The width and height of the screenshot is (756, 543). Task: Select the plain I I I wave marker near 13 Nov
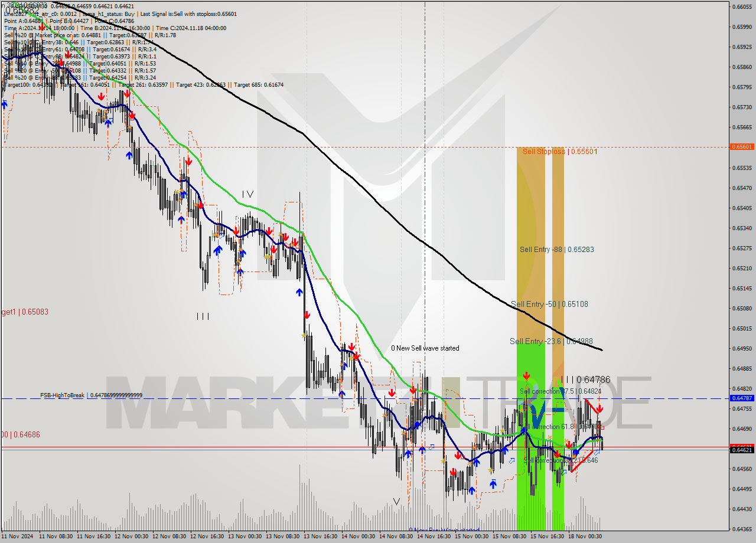pyautogui.click(x=203, y=316)
